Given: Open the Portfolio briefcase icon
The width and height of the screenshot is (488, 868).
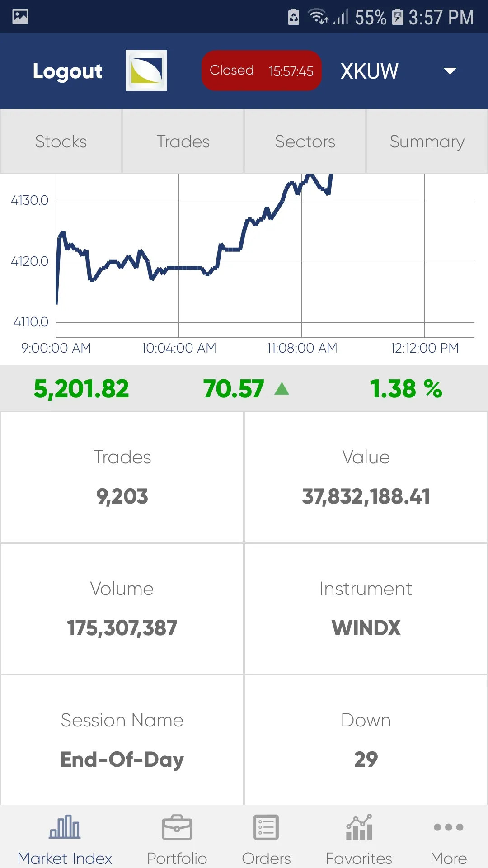Looking at the screenshot, I should pos(177,827).
